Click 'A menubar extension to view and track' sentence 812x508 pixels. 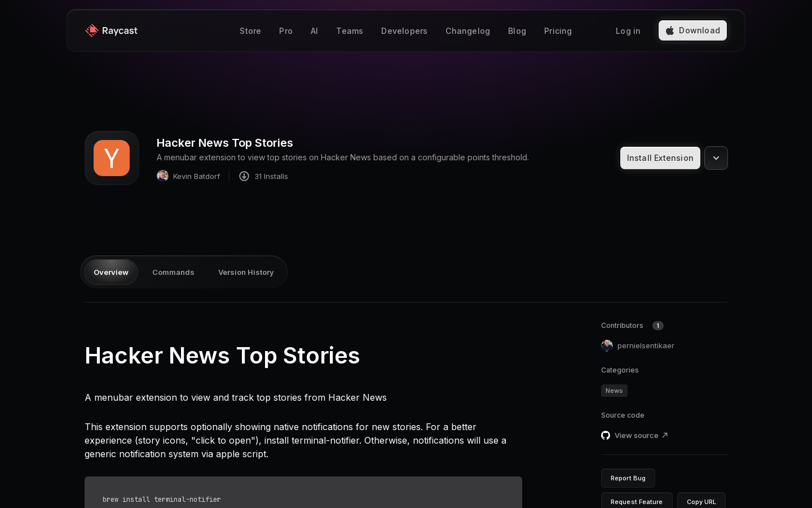coord(236,397)
